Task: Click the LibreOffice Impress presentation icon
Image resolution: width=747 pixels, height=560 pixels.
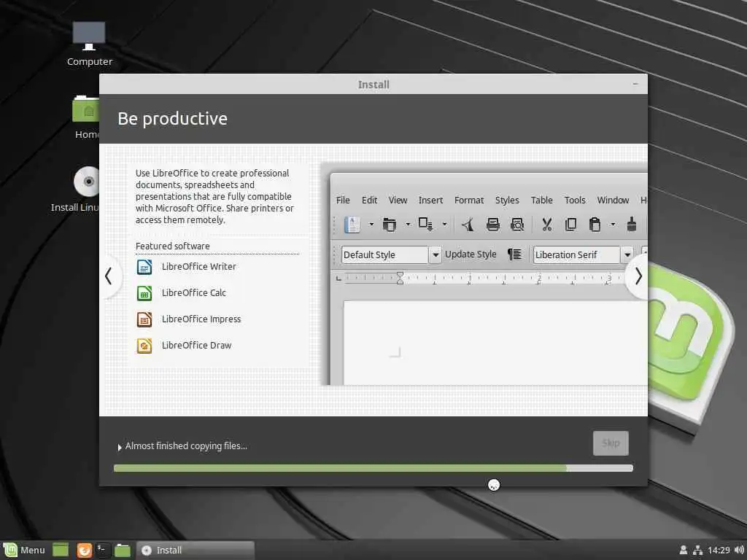Action: tap(144, 319)
